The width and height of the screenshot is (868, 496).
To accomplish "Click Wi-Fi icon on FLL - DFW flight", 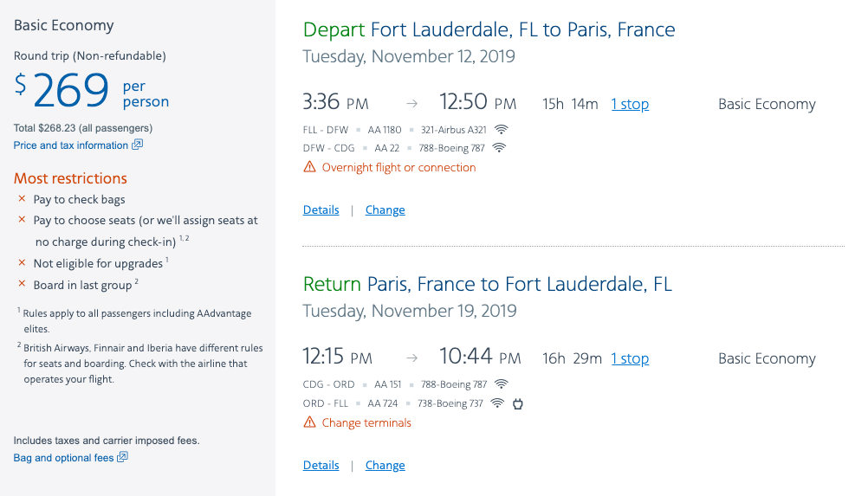I will point(501,130).
